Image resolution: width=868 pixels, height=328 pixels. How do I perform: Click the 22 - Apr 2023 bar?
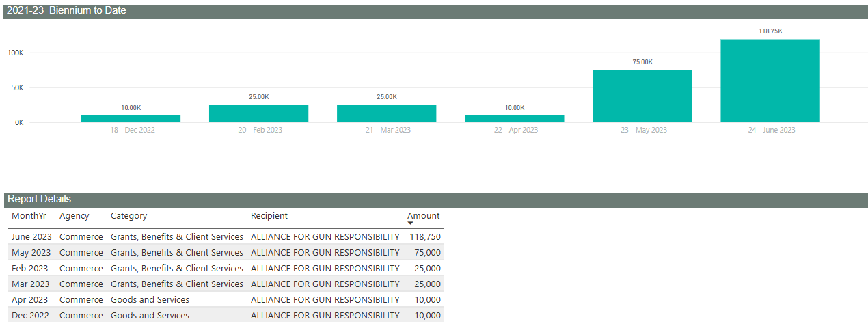515,119
